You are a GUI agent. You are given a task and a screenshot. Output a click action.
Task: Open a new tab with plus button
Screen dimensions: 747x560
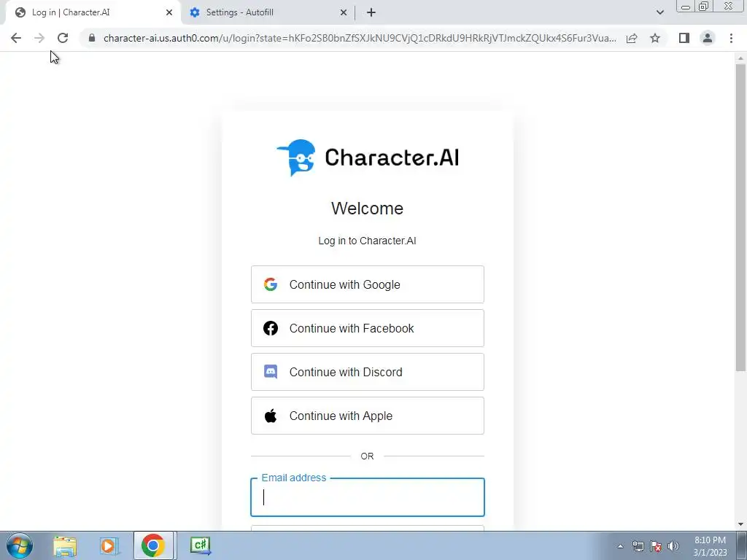[x=371, y=12]
